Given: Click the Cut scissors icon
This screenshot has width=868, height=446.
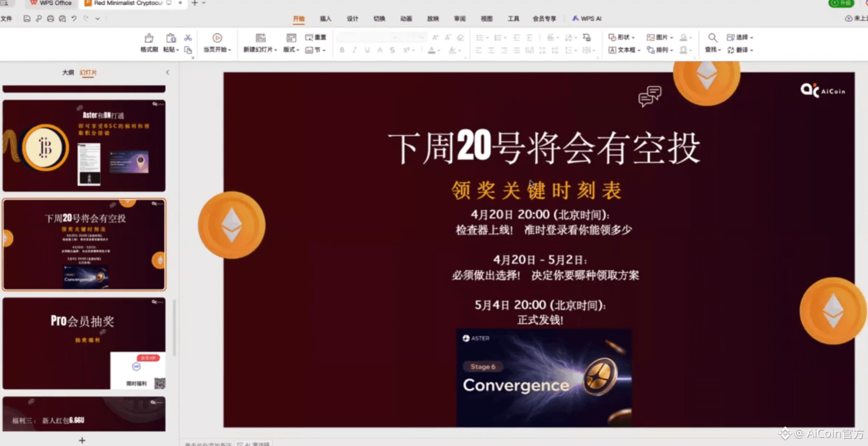Looking at the screenshot, I should tap(188, 38).
